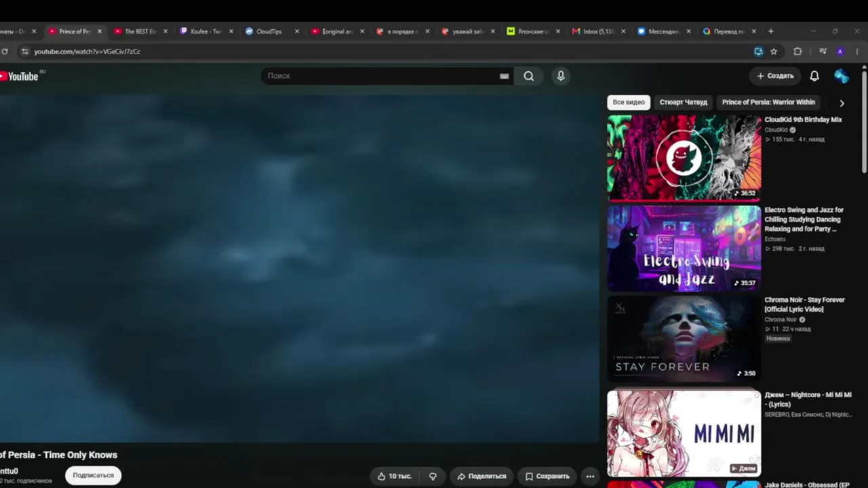868x488 pixels.
Task: Open the three-dot more actions menu
Action: [590, 476]
